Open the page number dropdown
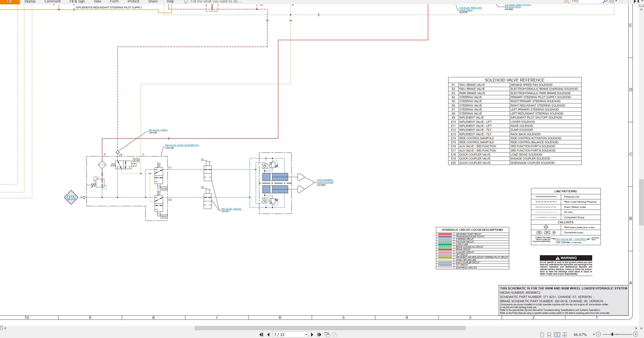 [x=306, y=334]
